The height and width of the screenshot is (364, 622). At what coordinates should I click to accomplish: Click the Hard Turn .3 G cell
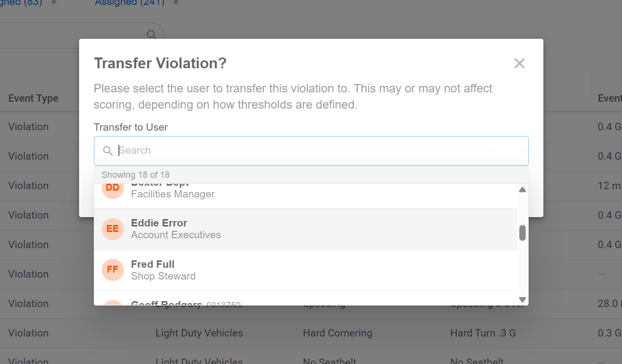(x=483, y=333)
